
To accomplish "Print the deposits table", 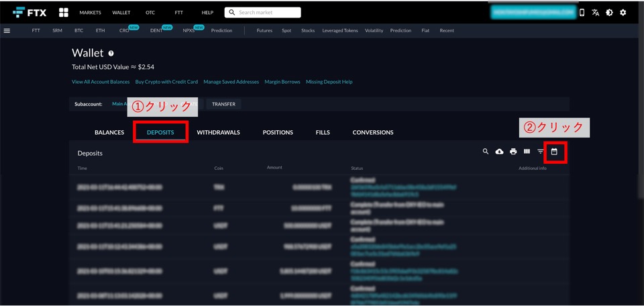I will pyautogui.click(x=513, y=152).
